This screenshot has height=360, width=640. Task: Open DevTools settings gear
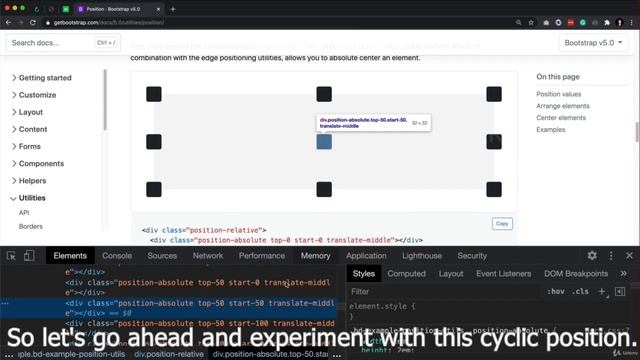pos(592,256)
